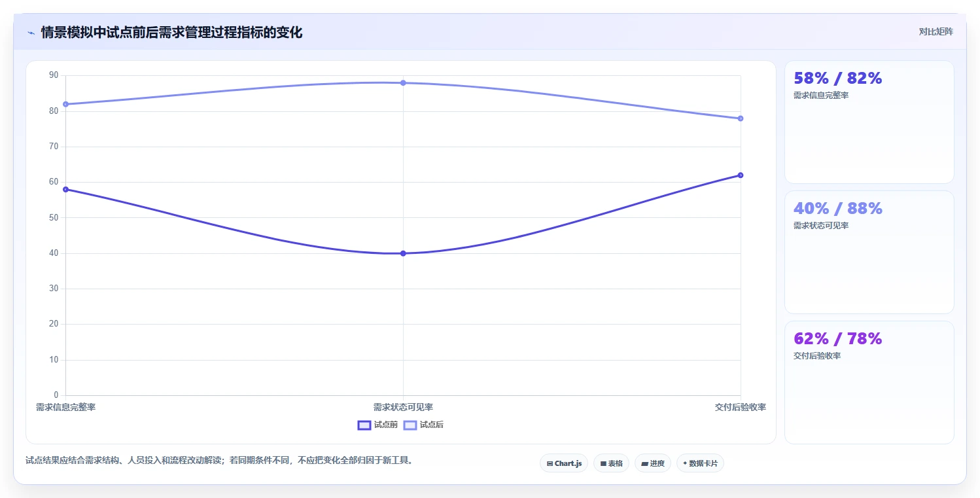Click the 数据卡片 tag chip

[x=700, y=463]
